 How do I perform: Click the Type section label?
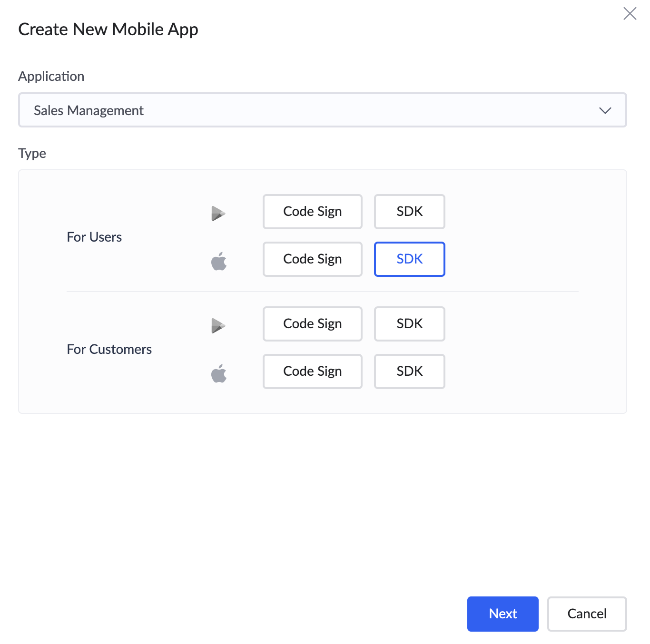[32, 153]
